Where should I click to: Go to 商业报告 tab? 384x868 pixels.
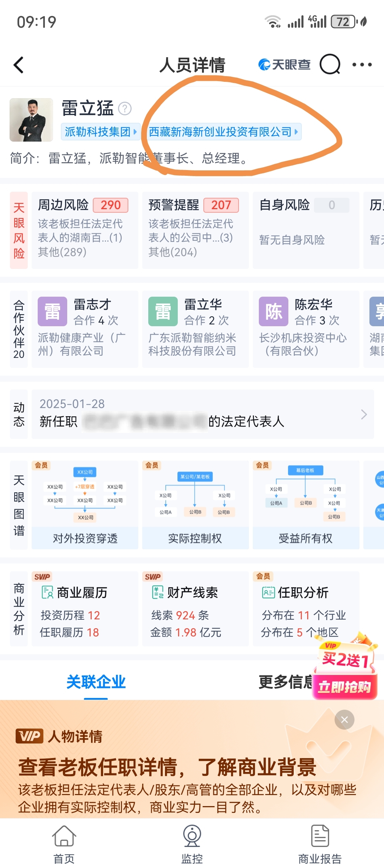click(x=320, y=845)
